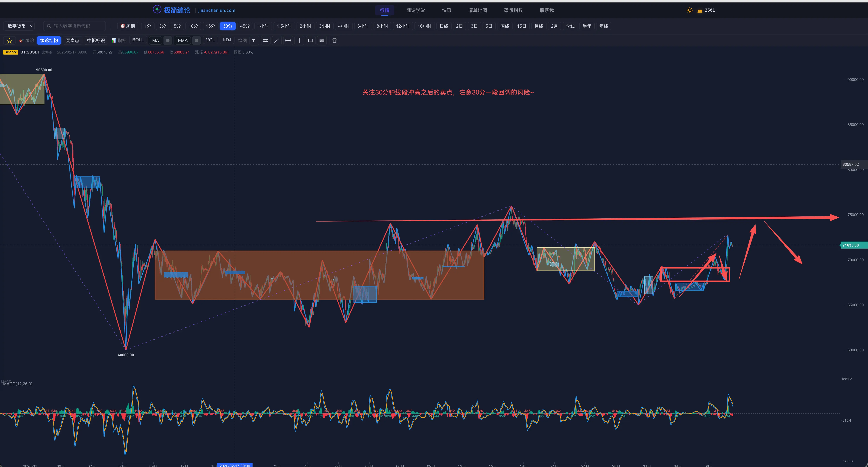Viewport: 868px width, 467px height.
Task: Toggle the KDJ indicator
Action: tap(227, 40)
